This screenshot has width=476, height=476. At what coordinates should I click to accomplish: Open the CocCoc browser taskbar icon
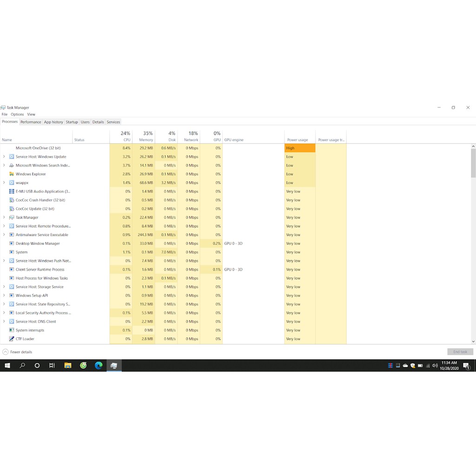pyautogui.click(x=83, y=365)
